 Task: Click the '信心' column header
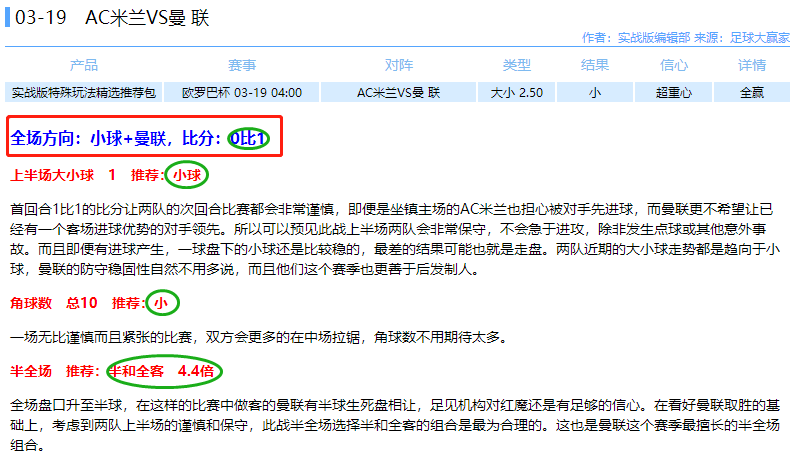[674, 65]
